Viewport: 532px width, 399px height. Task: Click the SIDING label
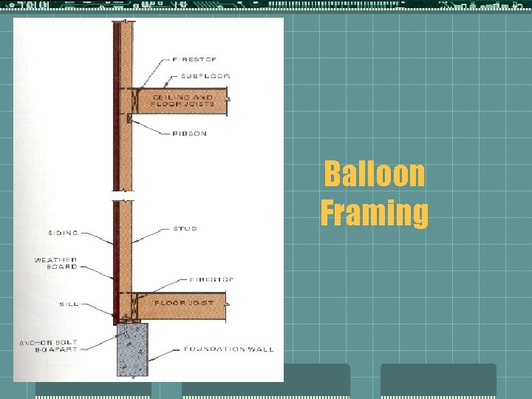point(64,233)
